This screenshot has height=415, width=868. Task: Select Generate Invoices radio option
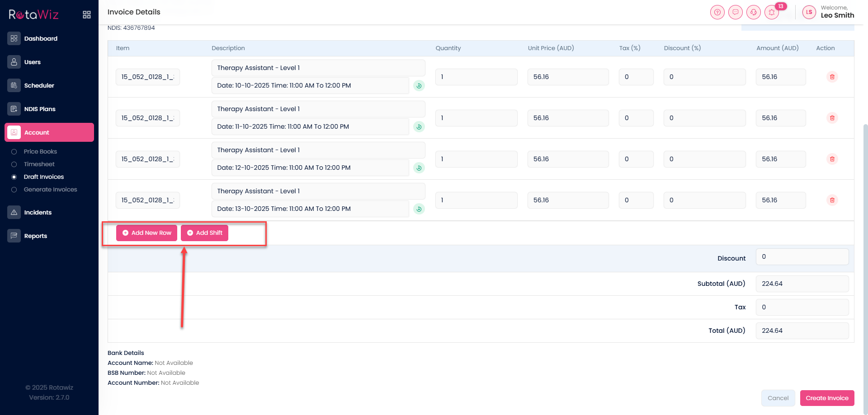click(x=14, y=190)
